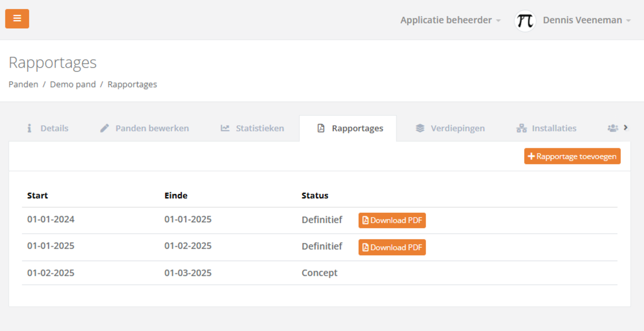Click the users group icon tab
This screenshot has width=644, height=331.
[x=613, y=128]
